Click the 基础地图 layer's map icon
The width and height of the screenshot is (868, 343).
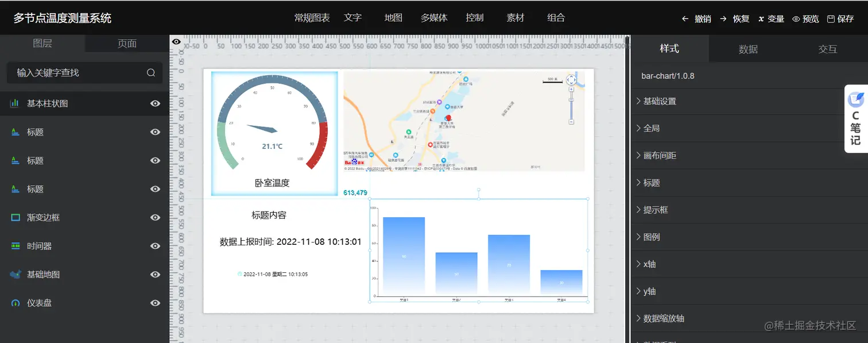tap(15, 275)
